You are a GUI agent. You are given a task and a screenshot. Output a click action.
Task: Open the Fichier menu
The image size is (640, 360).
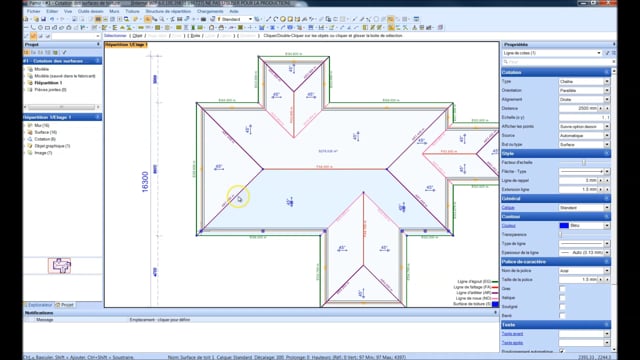click(33, 11)
